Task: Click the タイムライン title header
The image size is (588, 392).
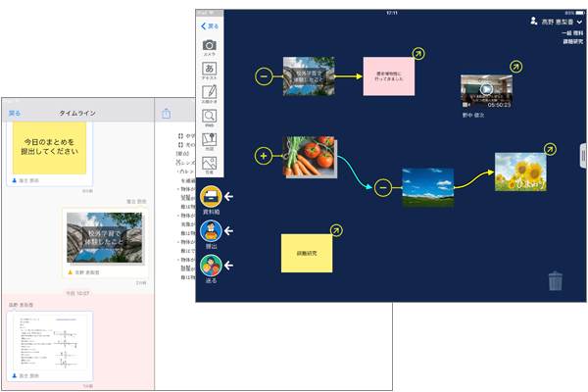Action: pyautogui.click(x=77, y=113)
